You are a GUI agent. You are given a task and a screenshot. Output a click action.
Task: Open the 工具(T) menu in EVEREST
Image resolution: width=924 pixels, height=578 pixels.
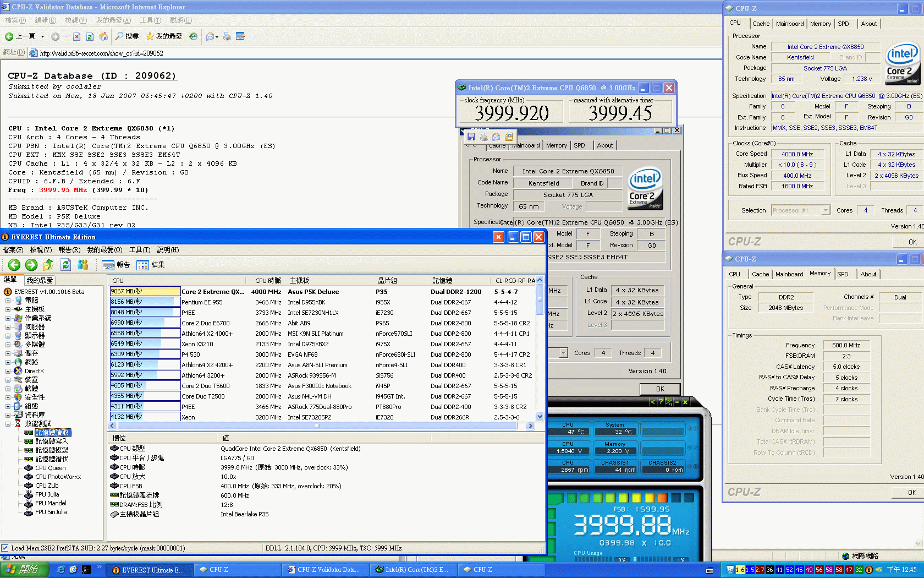[x=140, y=250]
